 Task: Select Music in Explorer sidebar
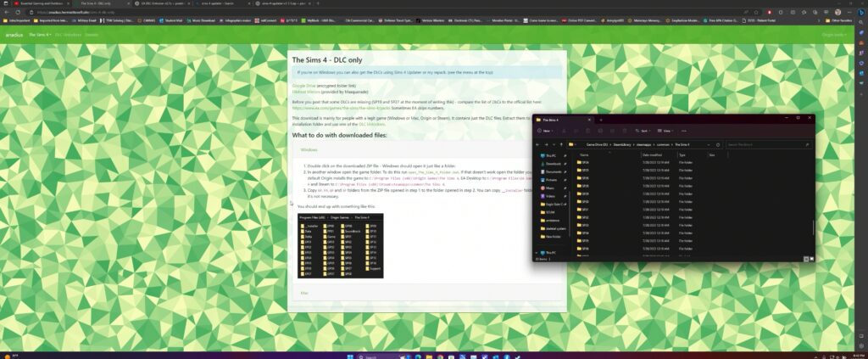click(x=549, y=188)
